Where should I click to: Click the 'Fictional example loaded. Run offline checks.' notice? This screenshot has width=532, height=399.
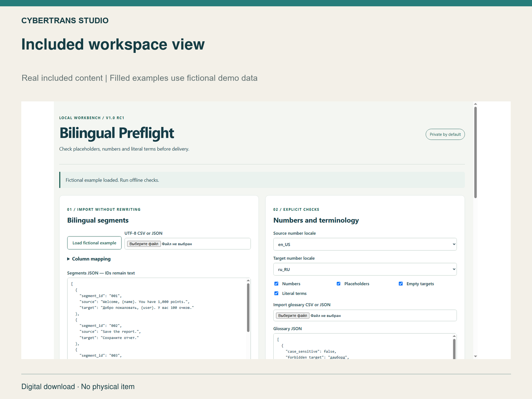(262, 180)
